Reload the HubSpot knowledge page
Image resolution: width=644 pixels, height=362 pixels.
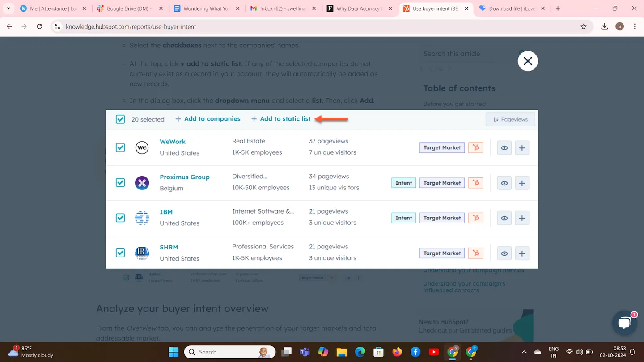[x=39, y=27]
